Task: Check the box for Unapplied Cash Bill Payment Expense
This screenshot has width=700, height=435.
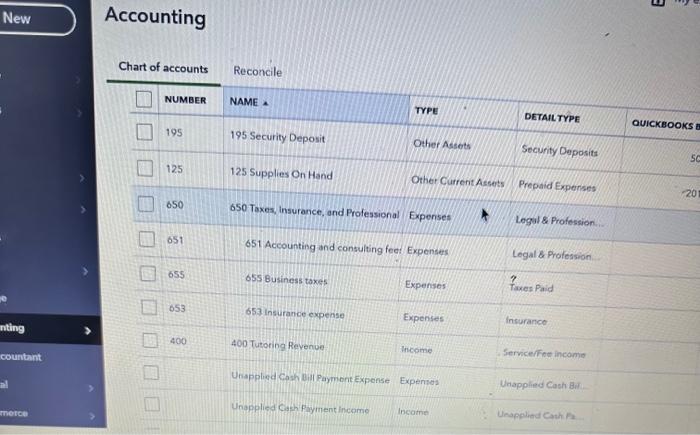Action: tap(151, 372)
